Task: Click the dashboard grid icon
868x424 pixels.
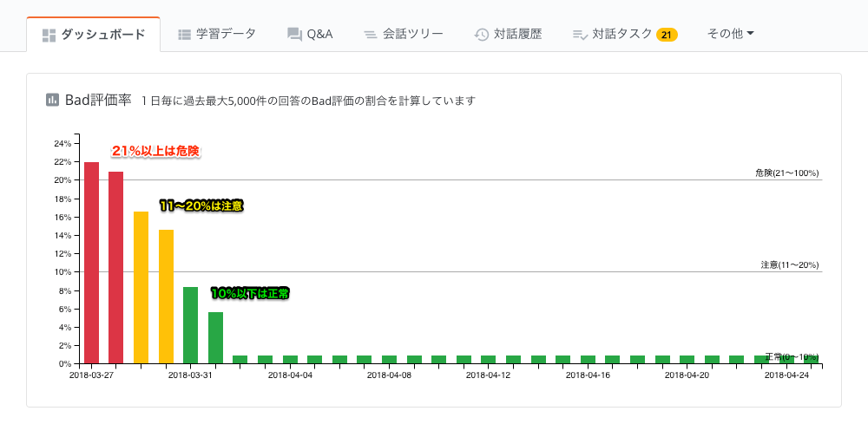Action: coord(49,36)
